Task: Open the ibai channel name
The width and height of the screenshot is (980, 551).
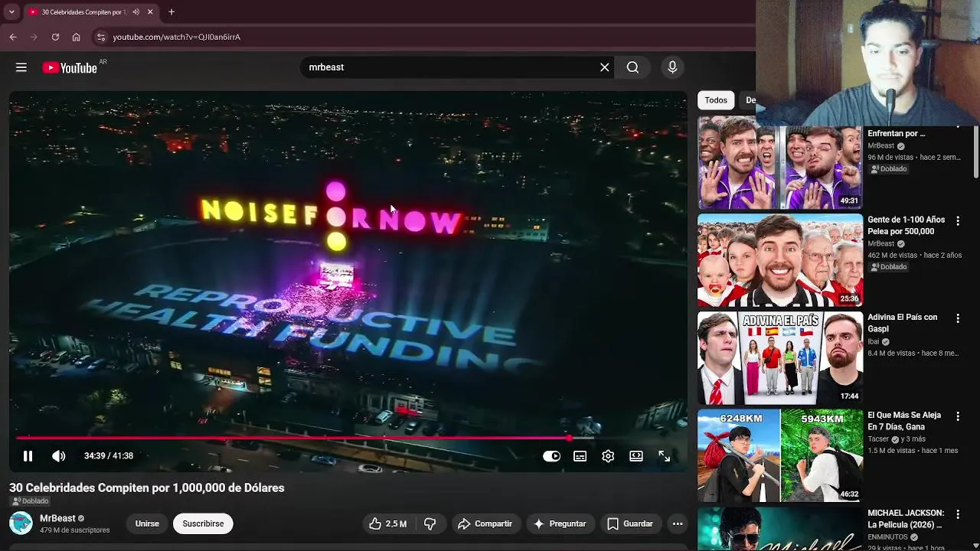Action: pyautogui.click(x=874, y=342)
